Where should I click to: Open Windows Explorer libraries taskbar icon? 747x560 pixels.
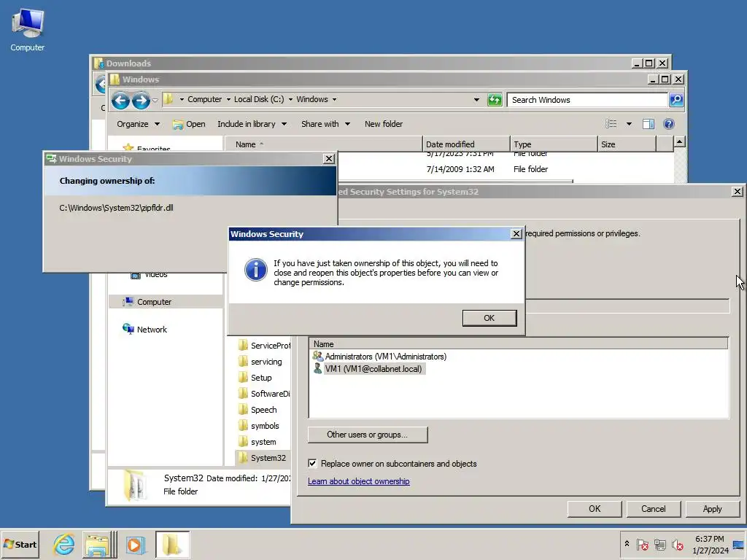coord(97,544)
